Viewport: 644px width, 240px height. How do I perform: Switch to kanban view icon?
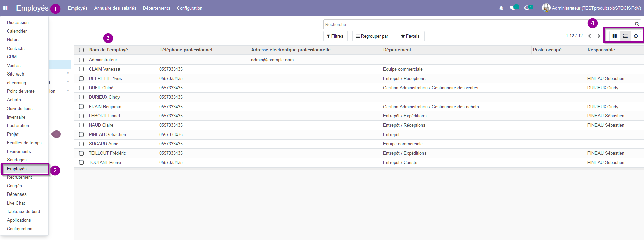click(614, 36)
